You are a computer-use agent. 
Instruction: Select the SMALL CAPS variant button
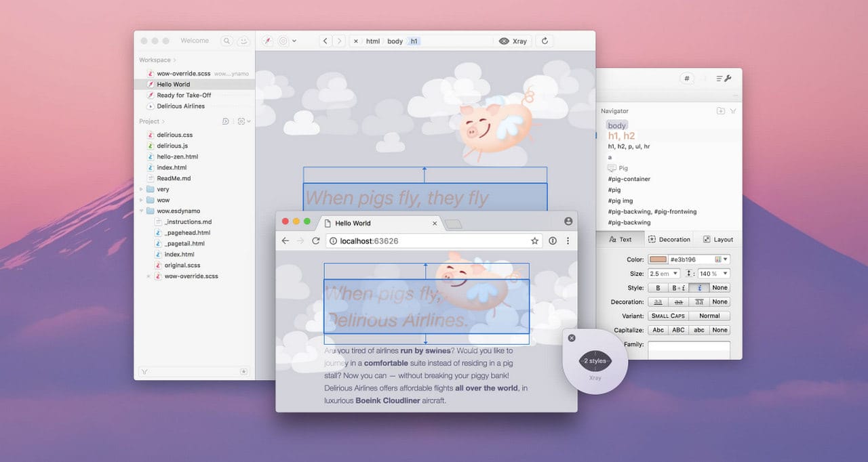[x=669, y=316]
